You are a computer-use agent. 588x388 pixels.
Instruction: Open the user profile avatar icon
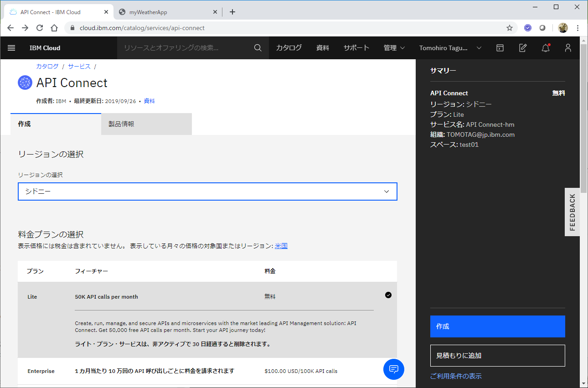point(568,48)
